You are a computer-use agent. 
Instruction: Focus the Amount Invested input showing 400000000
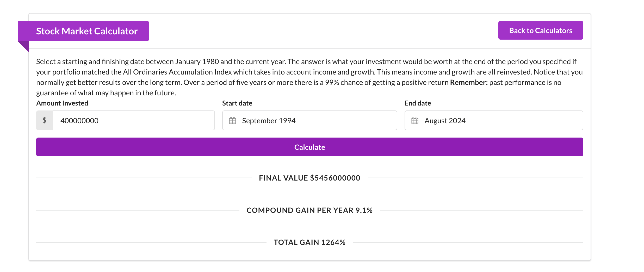[x=133, y=121]
